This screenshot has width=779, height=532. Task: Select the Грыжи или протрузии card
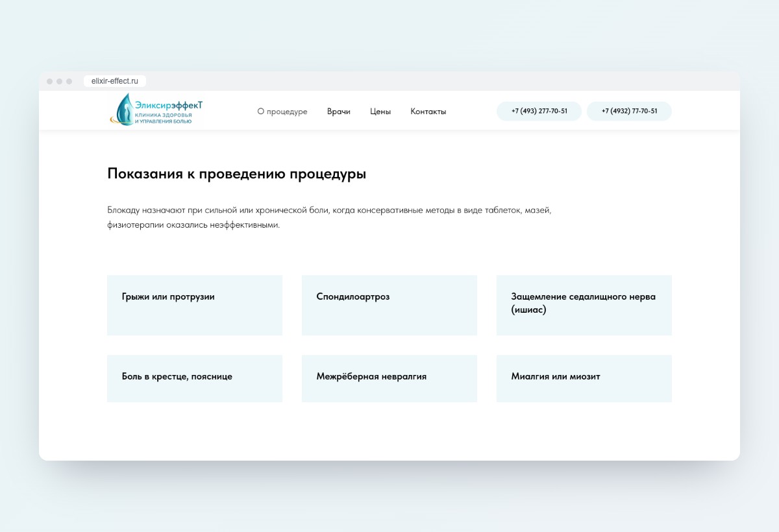click(195, 305)
